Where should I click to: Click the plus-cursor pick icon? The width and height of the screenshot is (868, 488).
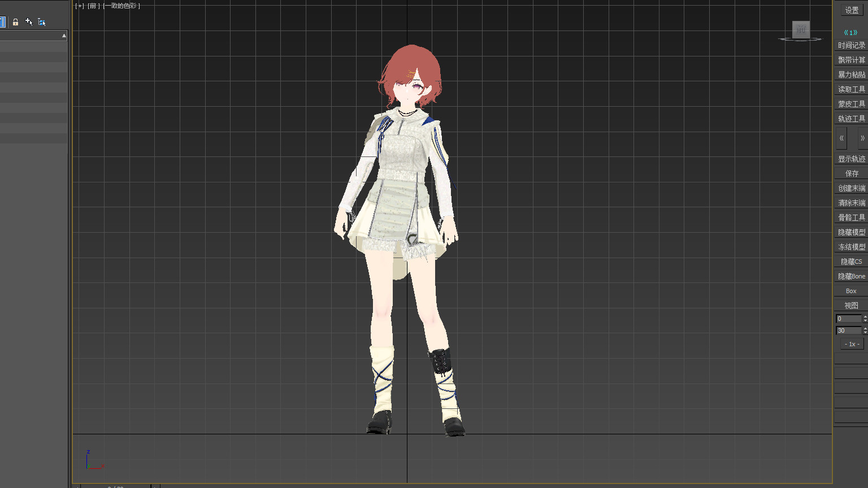[x=29, y=22]
